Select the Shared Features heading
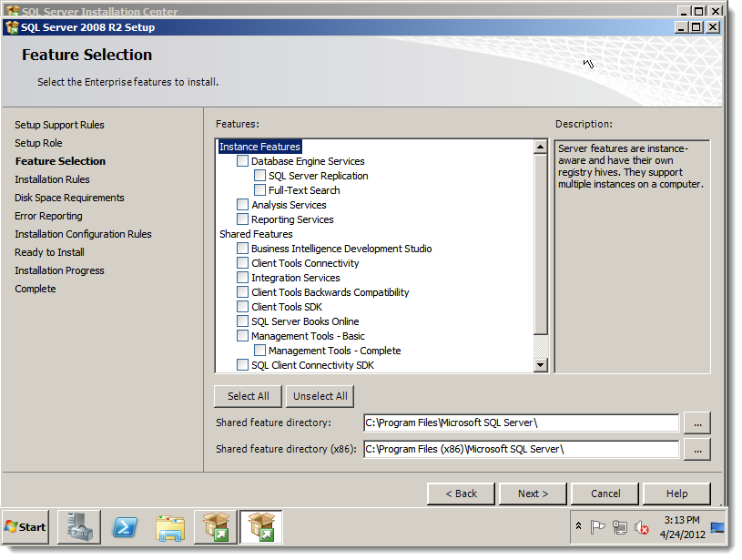Viewport: 742px width, 560px height. click(256, 234)
